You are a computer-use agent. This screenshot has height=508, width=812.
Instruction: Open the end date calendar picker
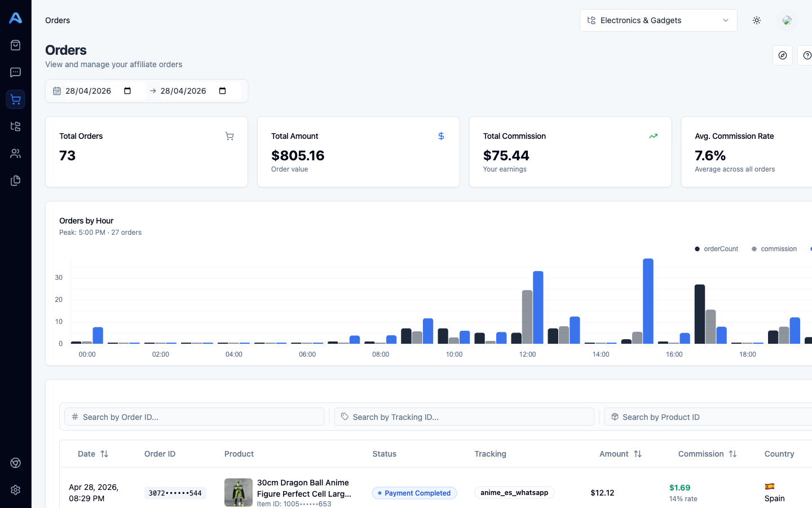point(223,90)
